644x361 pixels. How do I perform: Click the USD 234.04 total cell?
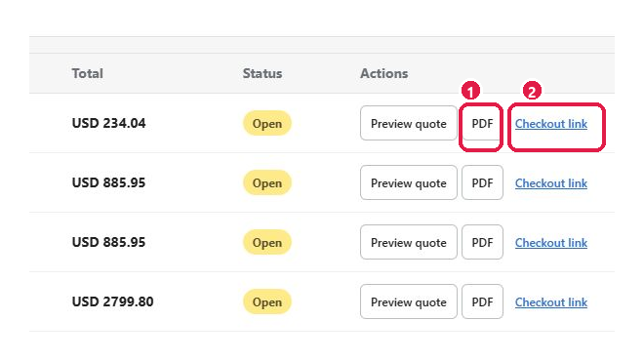click(x=109, y=123)
